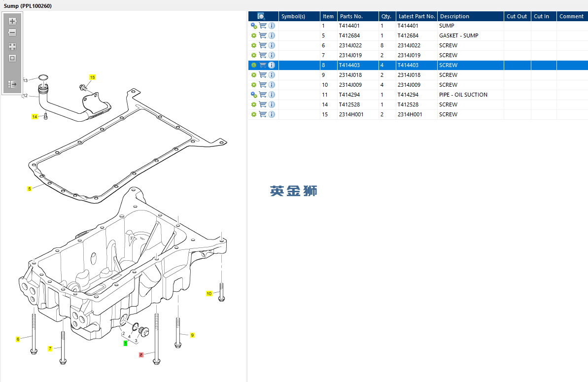Screen dimensions: 588x382
Task: Click the search icon in table header
Action: tap(261, 16)
